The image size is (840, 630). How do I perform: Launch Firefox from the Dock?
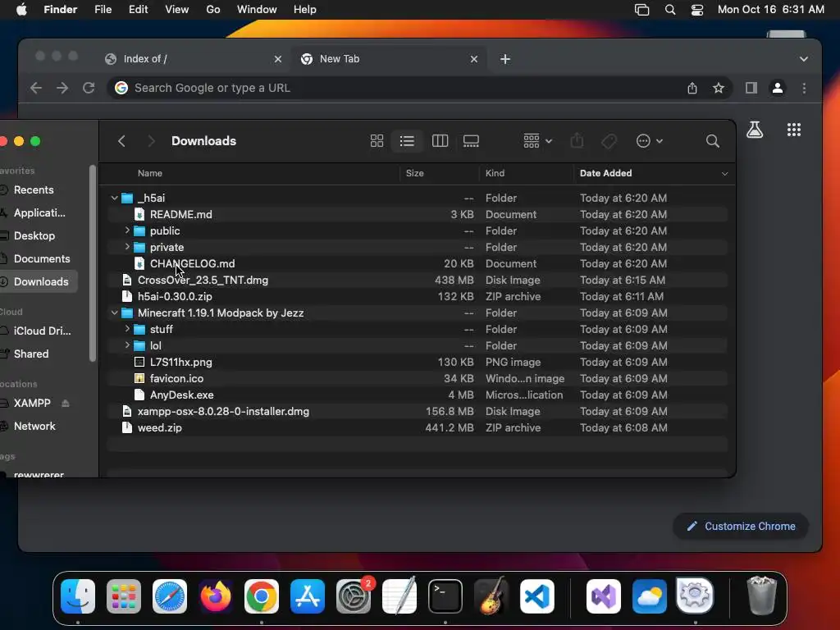pyautogui.click(x=216, y=596)
